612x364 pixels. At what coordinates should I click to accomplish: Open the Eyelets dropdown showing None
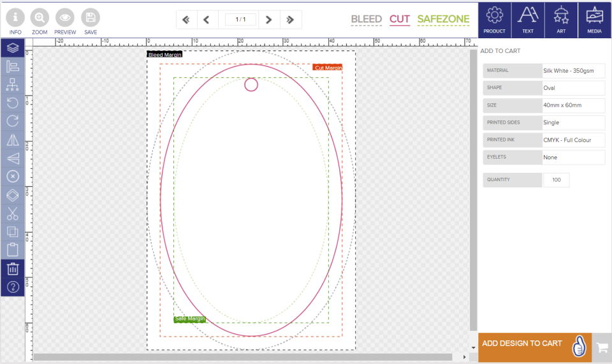pos(573,157)
